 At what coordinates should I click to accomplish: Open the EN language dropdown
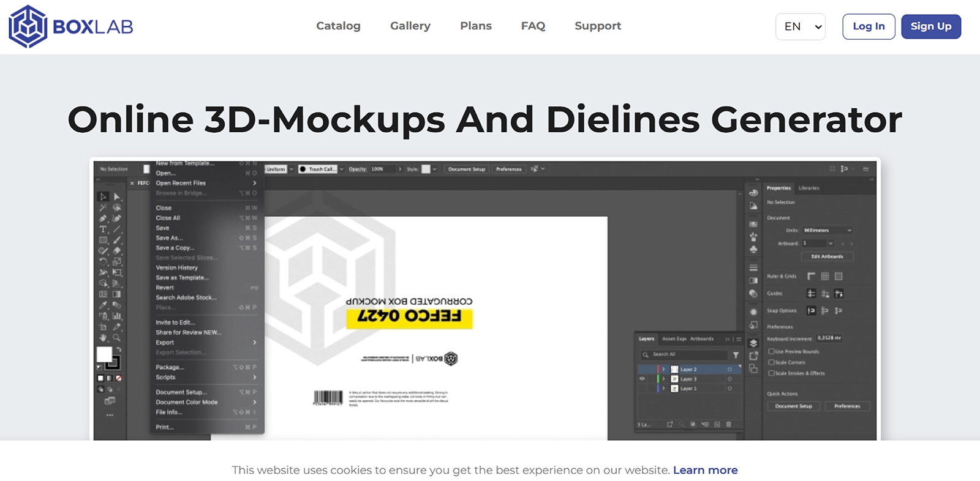[x=800, y=26]
